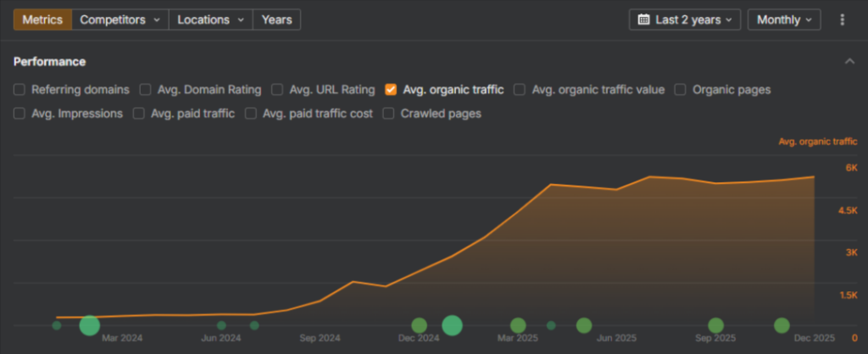The image size is (868, 354).
Task: Collapse the Performance section chevron
Action: tap(849, 62)
